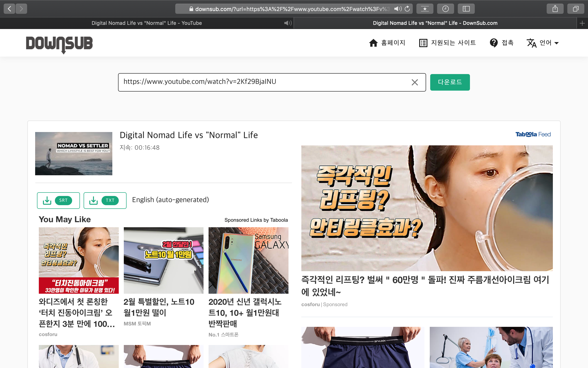Expand the 언어 dropdown arrow
This screenshot has height=368, width=588.
tap(556, 43)
